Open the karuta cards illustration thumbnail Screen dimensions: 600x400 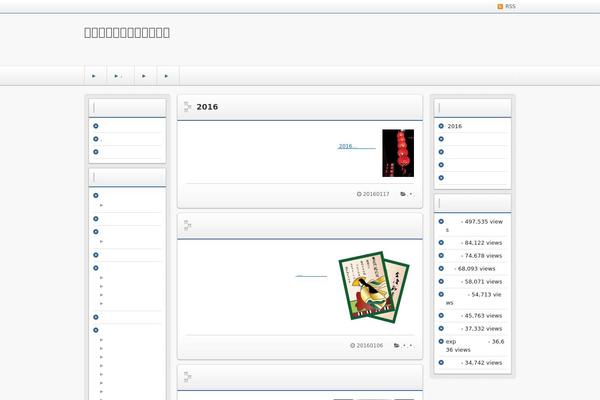point(367,286)
